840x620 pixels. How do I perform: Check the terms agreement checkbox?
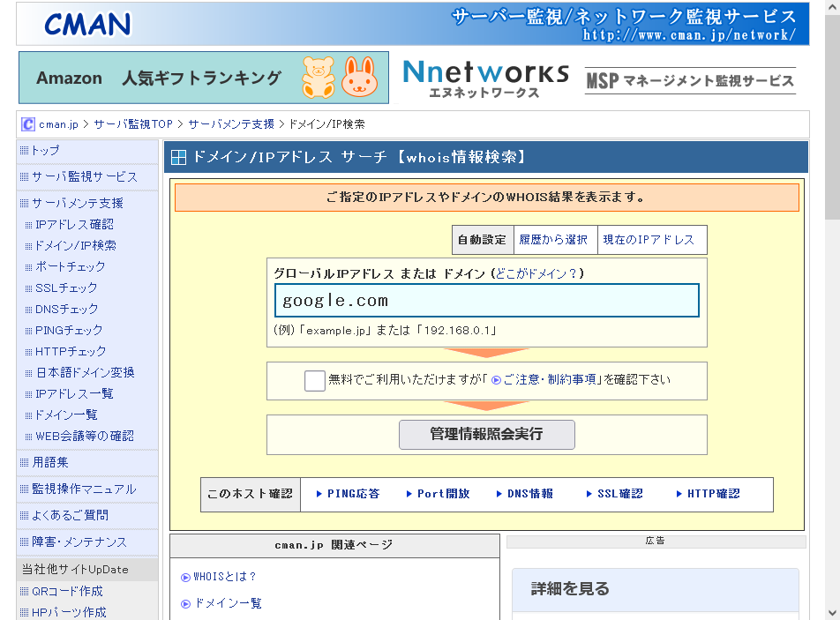pyautogui.click(x=314, y=381)
